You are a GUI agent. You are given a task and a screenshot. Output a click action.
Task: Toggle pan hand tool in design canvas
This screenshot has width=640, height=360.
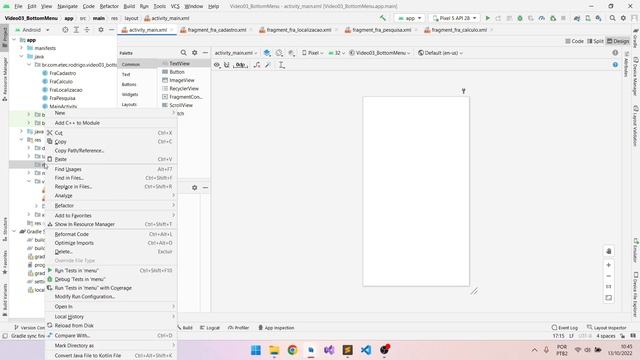[609, 251]
